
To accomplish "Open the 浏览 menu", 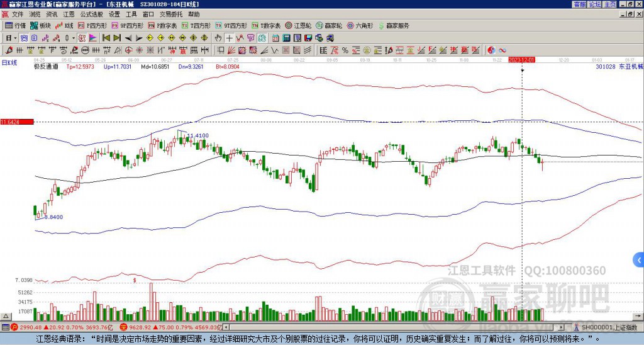I will (35, 14).
